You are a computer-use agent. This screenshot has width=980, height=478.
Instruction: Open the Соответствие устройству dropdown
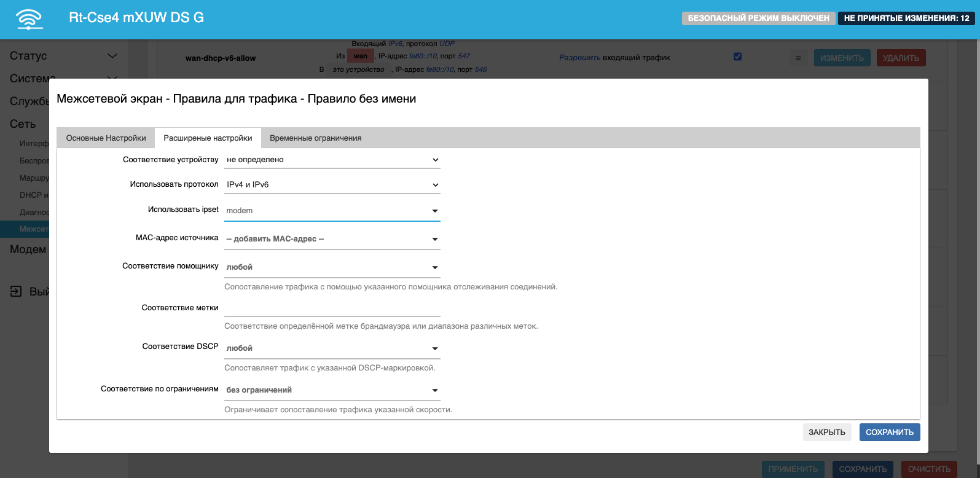[332, 160]
